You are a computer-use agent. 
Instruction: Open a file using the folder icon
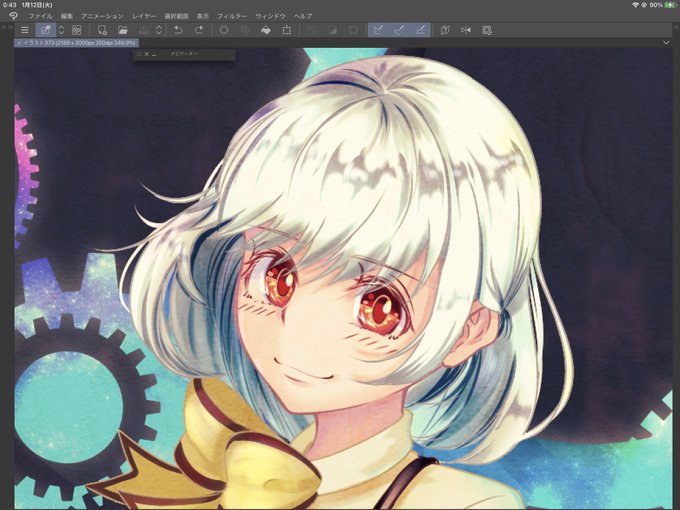[x=123, y=30]
